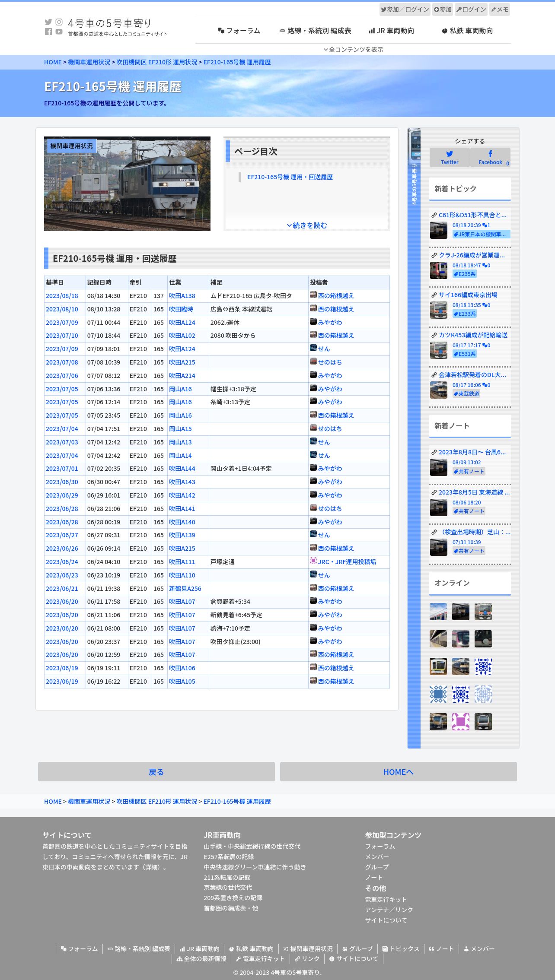Click せのはち avatar in 07/08 10:39 row
This screenshot has height=980, width=555.
313,362
